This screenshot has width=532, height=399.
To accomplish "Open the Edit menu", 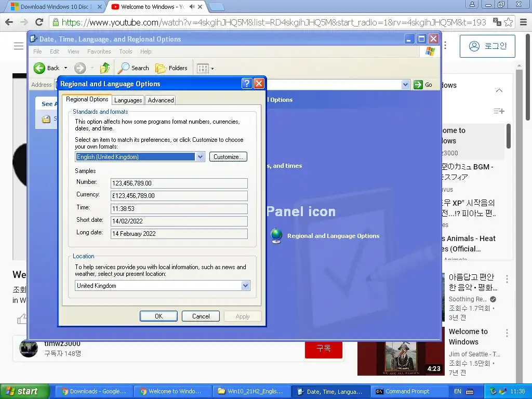I will 54,51.
